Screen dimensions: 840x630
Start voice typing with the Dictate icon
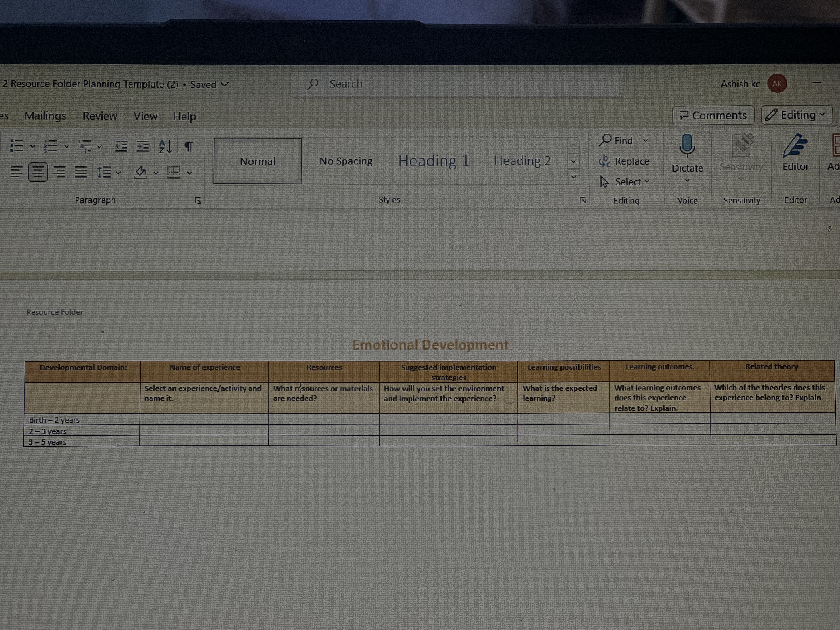coord(687,152)
